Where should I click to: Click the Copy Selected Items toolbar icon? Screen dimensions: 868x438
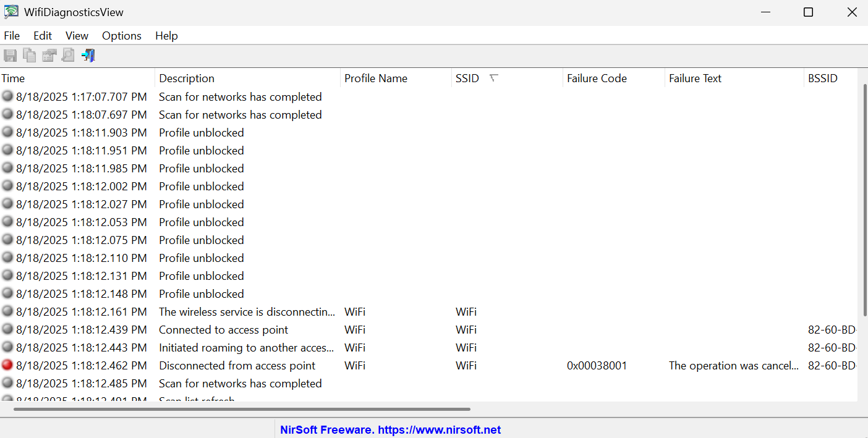[x=29, y=56]
